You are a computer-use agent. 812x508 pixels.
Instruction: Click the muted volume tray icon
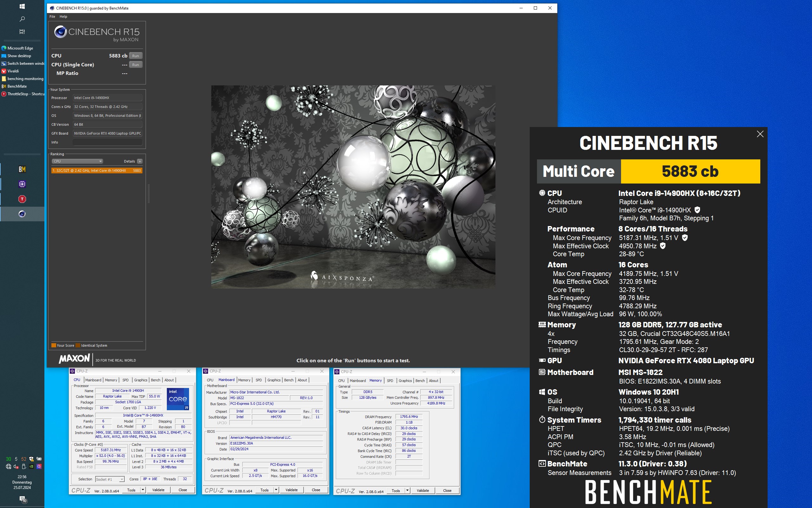16,466
